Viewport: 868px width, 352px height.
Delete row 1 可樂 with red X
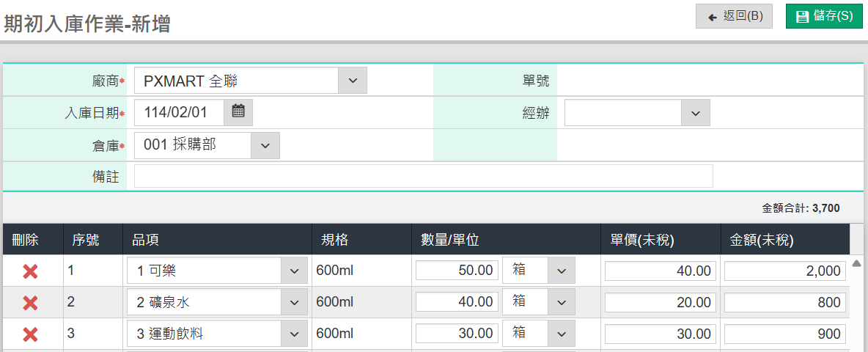30,271
